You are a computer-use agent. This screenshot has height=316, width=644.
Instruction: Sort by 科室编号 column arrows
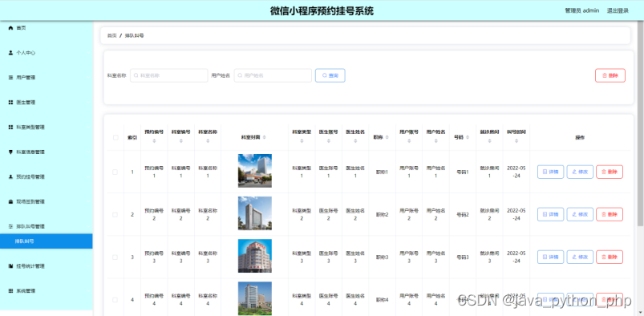(180, 141)
